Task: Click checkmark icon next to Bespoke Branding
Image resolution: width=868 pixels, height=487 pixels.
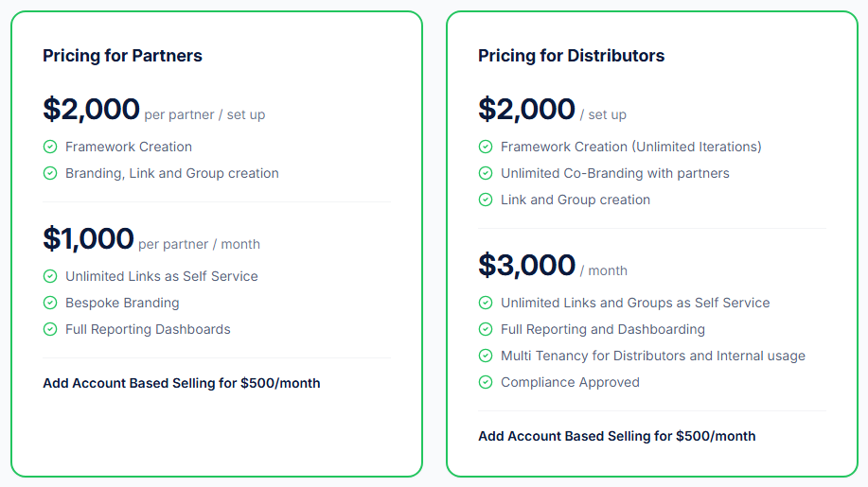Action: 50,303
